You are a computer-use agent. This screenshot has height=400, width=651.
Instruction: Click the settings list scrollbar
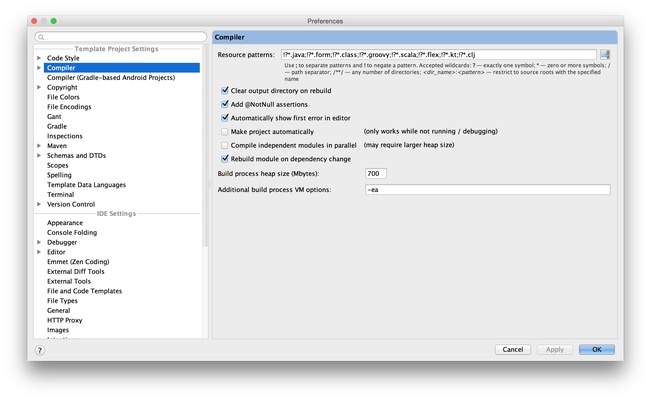[204, 145]
